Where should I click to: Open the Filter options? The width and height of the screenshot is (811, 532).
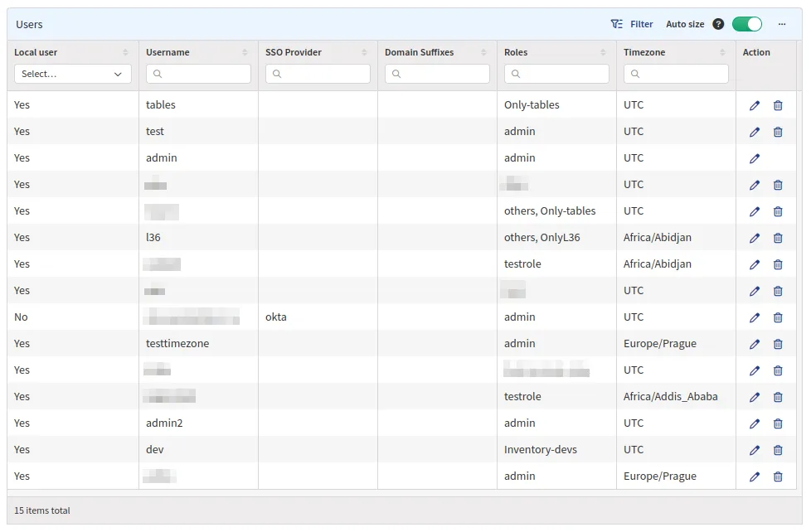pos(631,24)
